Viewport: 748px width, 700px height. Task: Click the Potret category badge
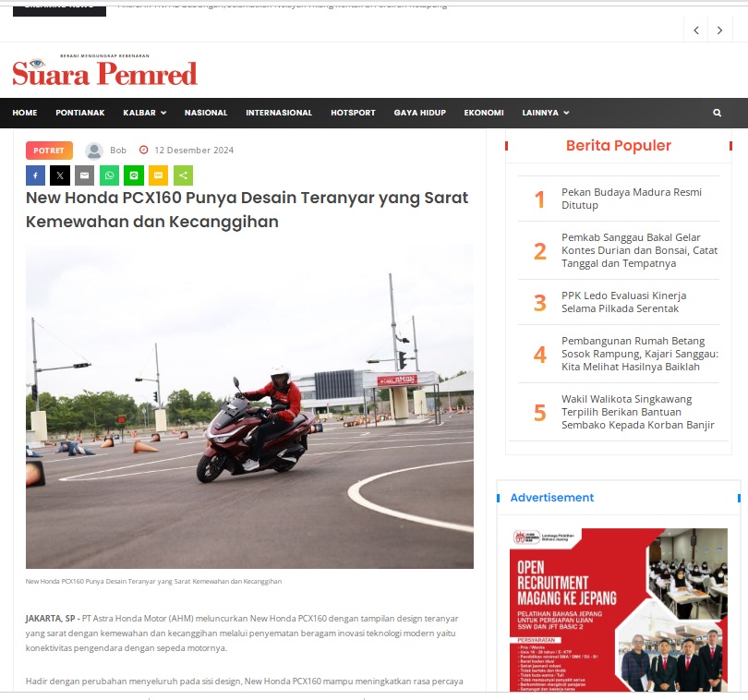49,151
